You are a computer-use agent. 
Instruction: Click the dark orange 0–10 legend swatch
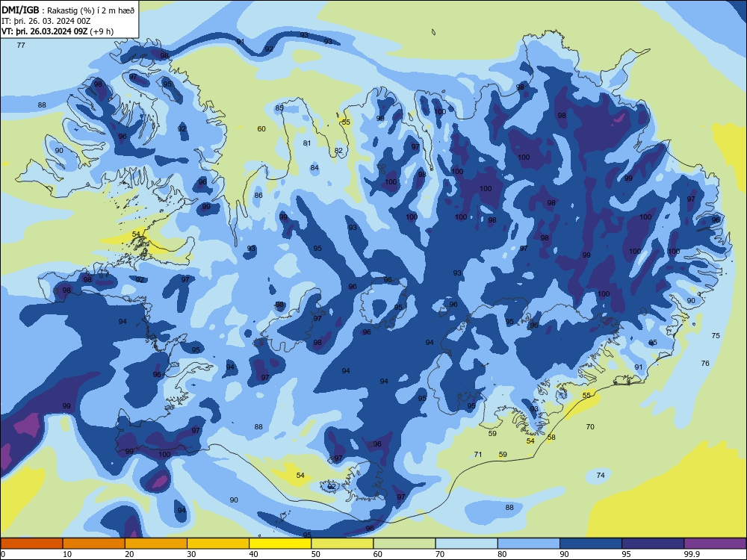tap(31, 544)
